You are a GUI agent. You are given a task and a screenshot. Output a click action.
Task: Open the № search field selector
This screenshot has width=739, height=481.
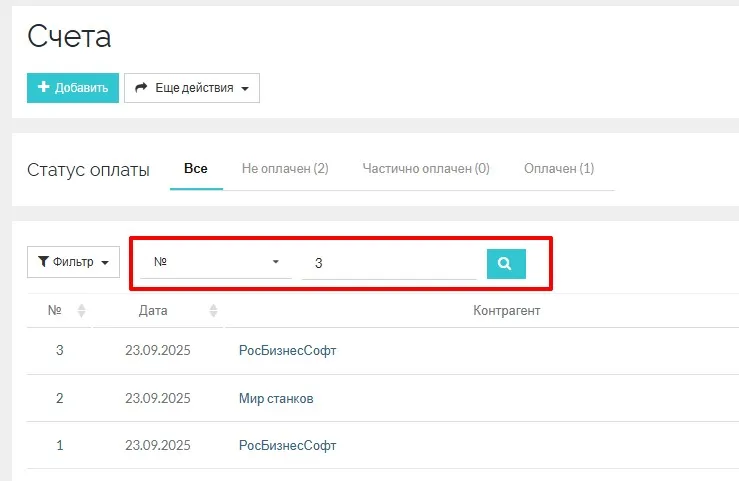(215, 263)
